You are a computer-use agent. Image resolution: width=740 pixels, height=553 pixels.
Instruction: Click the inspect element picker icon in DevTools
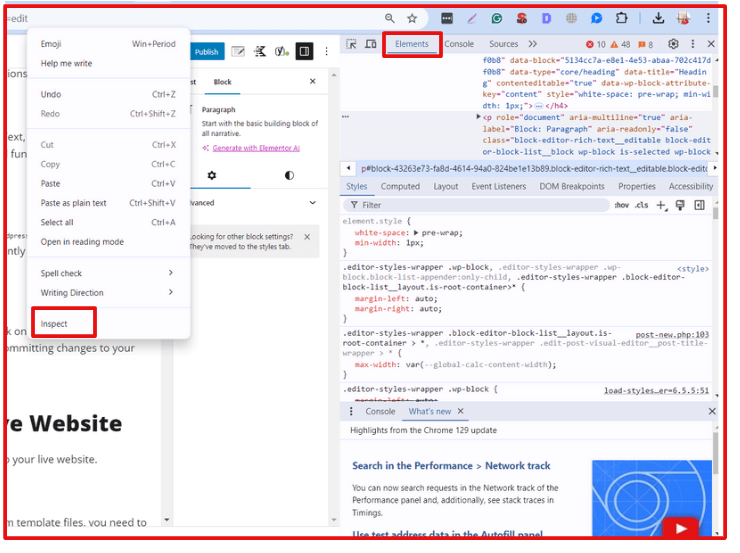[352, 44]
